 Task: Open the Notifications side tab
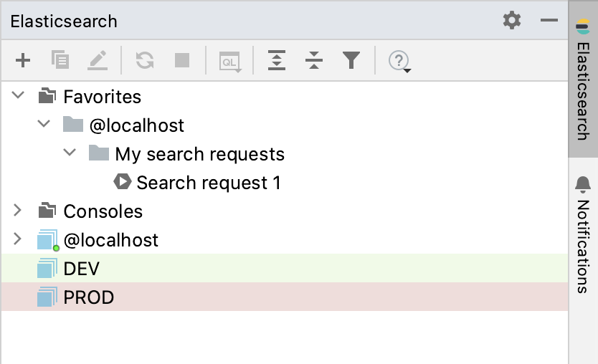coord(583,234)
